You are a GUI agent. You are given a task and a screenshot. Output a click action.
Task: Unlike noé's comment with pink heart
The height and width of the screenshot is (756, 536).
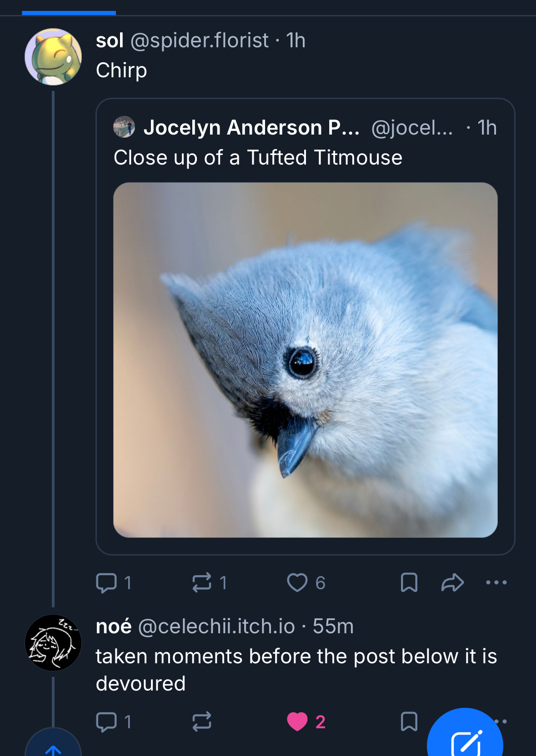point(297,722)
